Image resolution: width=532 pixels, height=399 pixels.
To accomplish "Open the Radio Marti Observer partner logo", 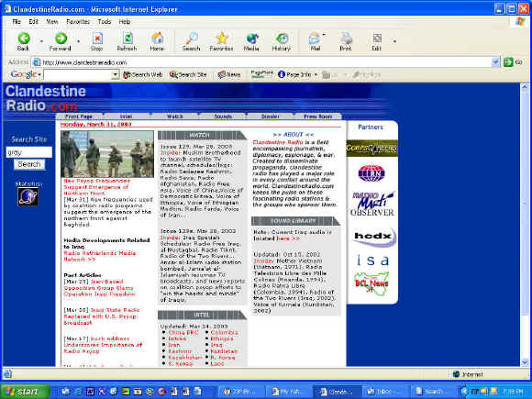I will coord(372,204).
